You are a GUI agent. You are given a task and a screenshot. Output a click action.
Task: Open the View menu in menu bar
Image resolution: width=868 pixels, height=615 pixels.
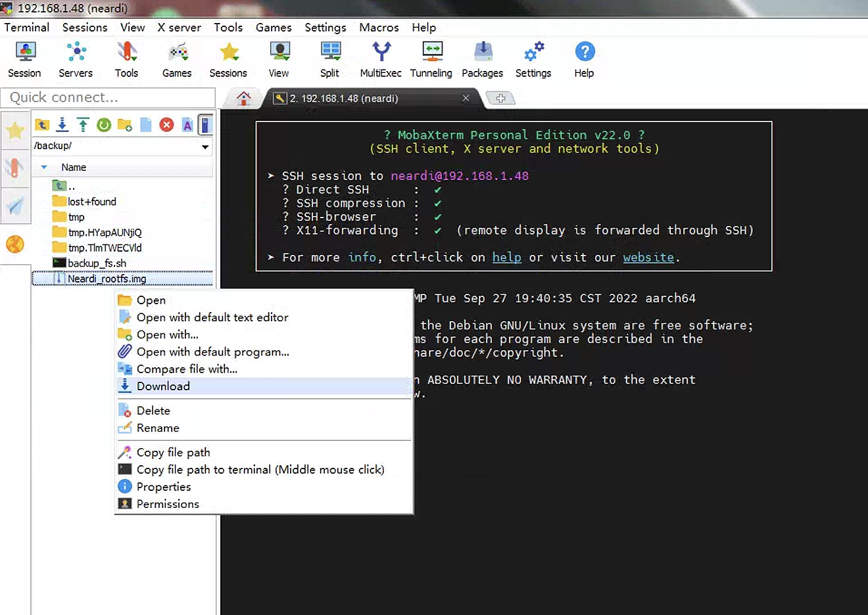tap(132, 28)
